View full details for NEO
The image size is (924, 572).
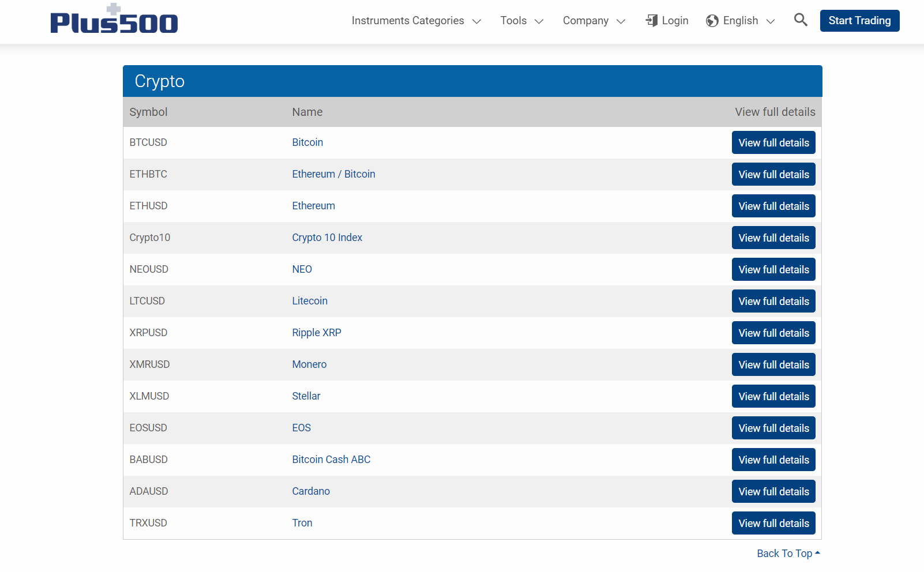coord(773,269)
